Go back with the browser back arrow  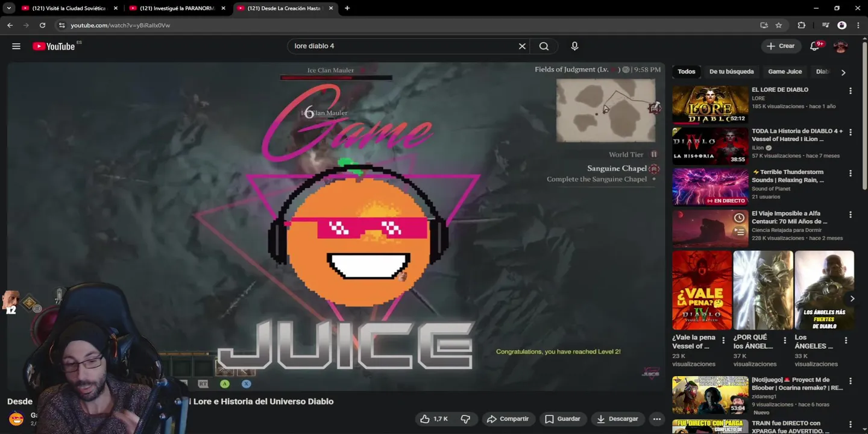click(10, 25)
